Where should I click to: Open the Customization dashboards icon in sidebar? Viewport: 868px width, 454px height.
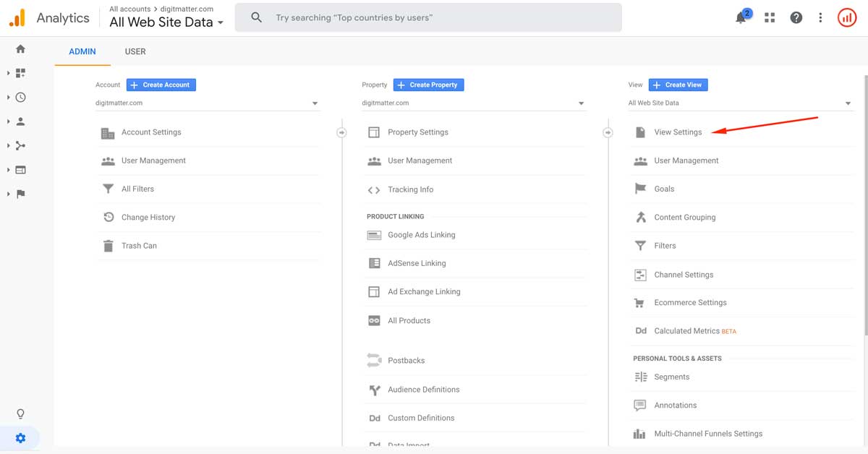[x=20, y=73]
